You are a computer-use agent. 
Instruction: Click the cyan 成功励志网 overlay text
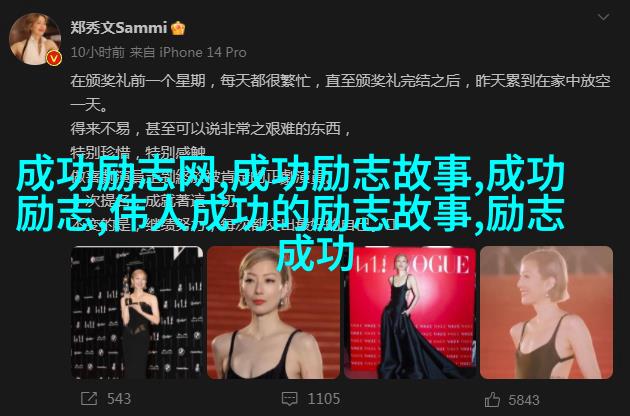[118, 174]
